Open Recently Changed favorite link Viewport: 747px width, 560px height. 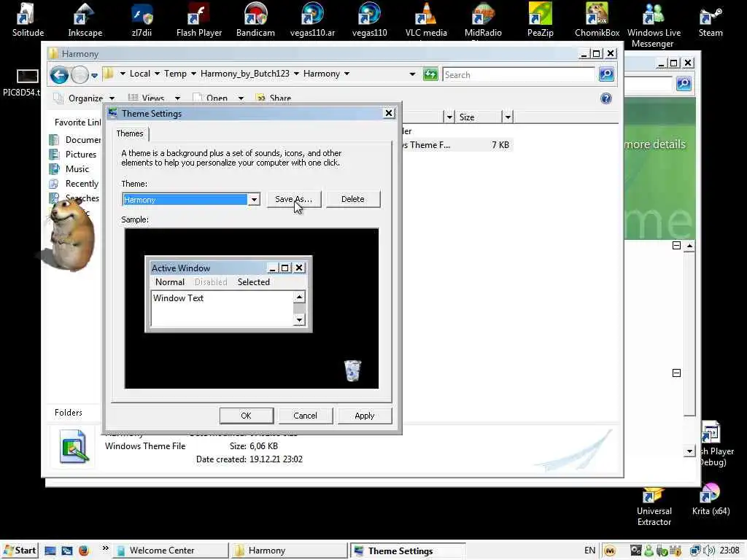tap(75, 184)
